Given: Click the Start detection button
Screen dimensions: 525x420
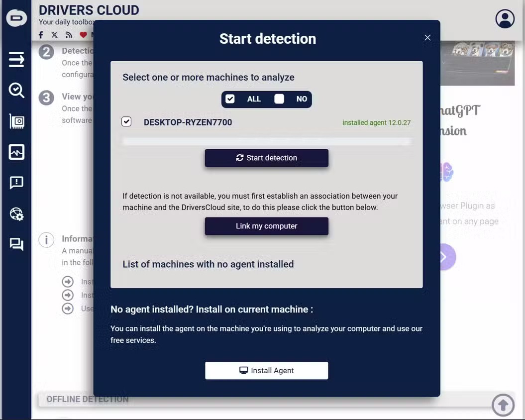Looking at the screenshot, I should [x=267, y=158].
